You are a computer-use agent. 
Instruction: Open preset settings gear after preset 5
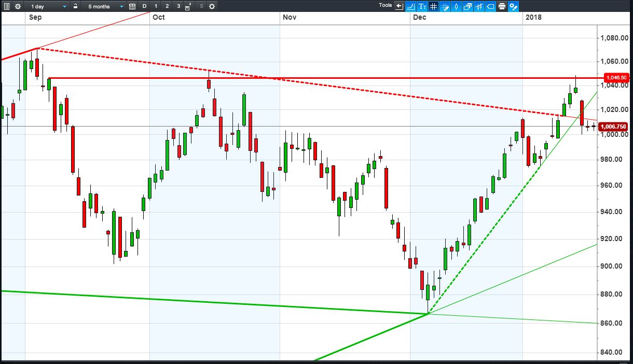click(212, 6)
